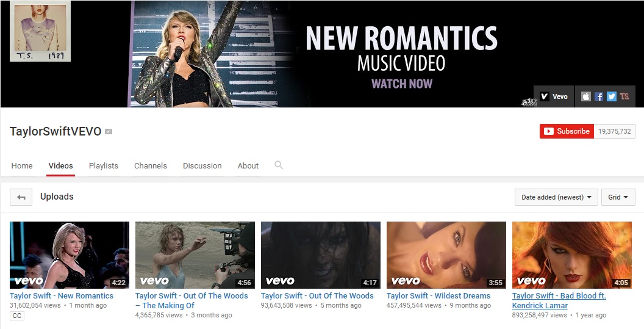Click the Uploads heading

coord(57,197)
